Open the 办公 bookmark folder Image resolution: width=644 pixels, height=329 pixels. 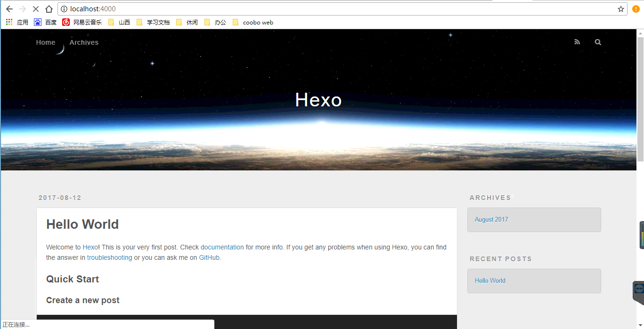pyautogui.click(x=215, y=22)
